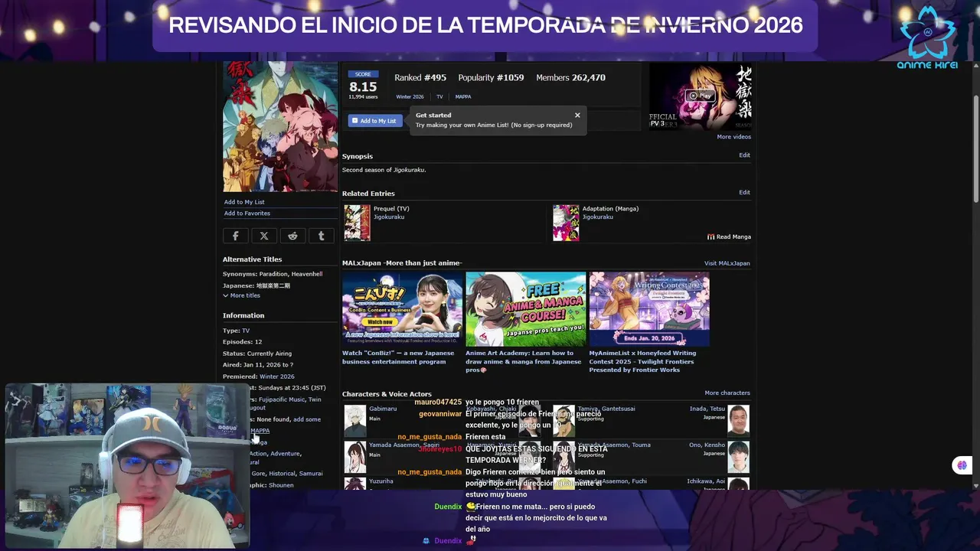
Task: Open Honeyfeed Writing Contest article link
Action: point(642,361)
